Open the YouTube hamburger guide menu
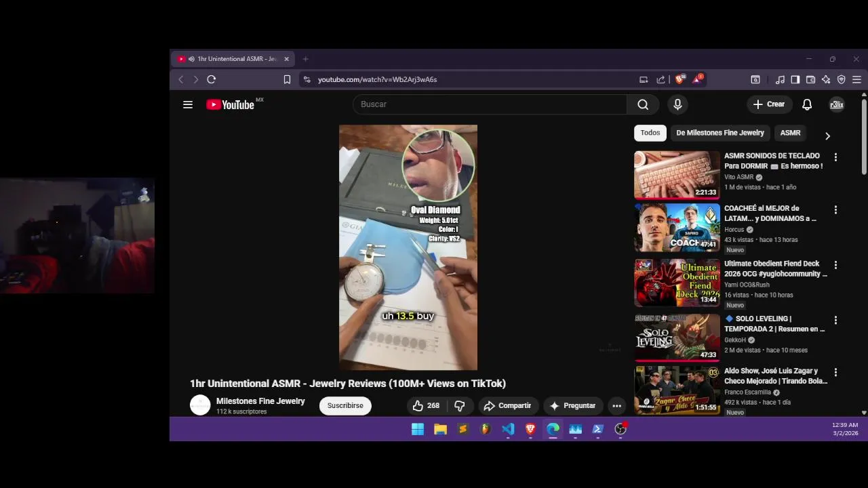Screen dimensions: 868x488 click(x=188, y=104)
